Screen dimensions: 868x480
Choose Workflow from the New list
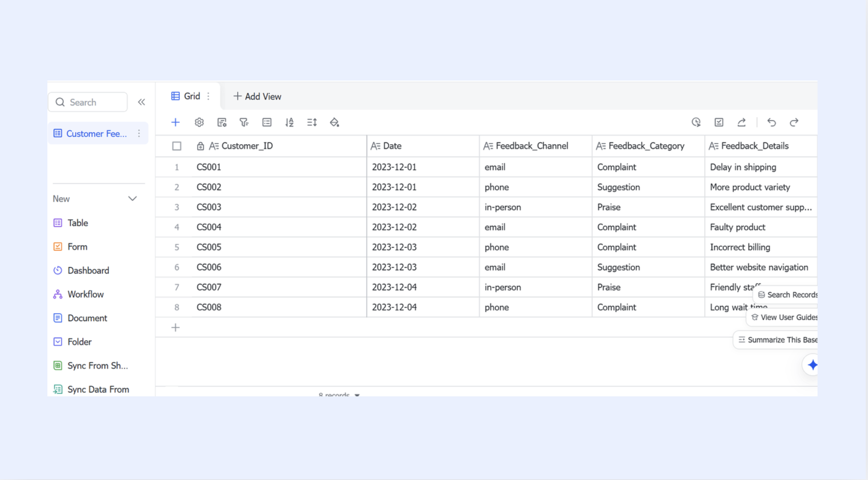86,294
